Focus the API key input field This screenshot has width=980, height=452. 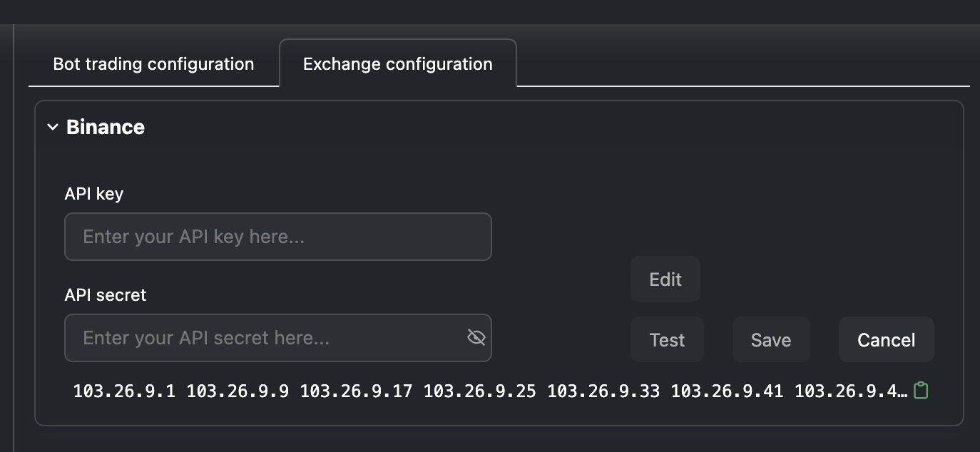pos(278,237)
